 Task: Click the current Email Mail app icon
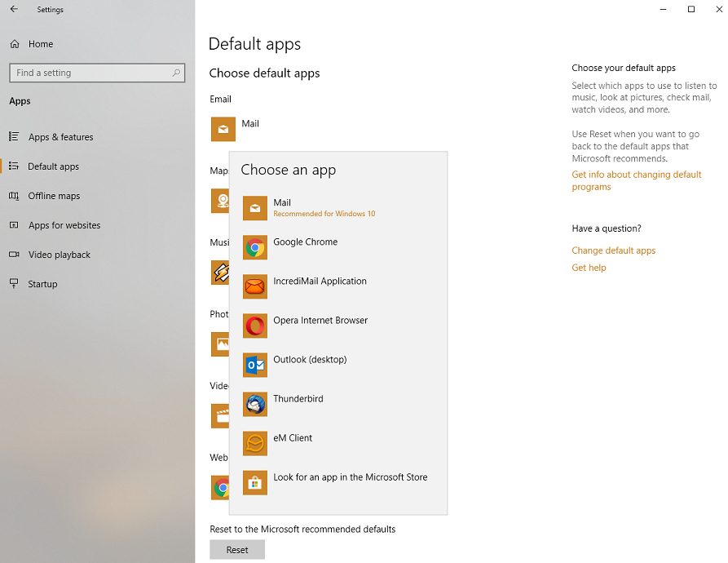click(223, 129)
